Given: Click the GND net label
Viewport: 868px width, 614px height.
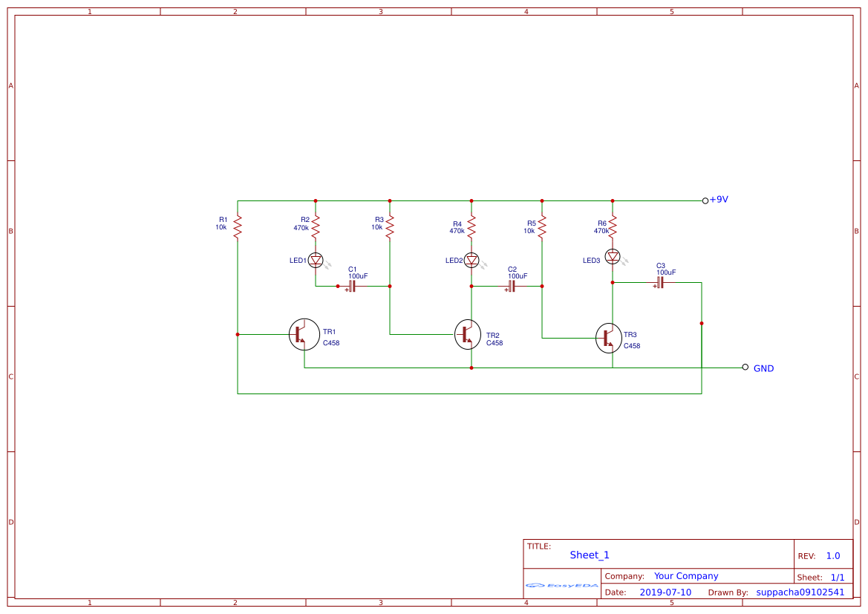Looking at the screenshot, I should [x=763, y=368].
